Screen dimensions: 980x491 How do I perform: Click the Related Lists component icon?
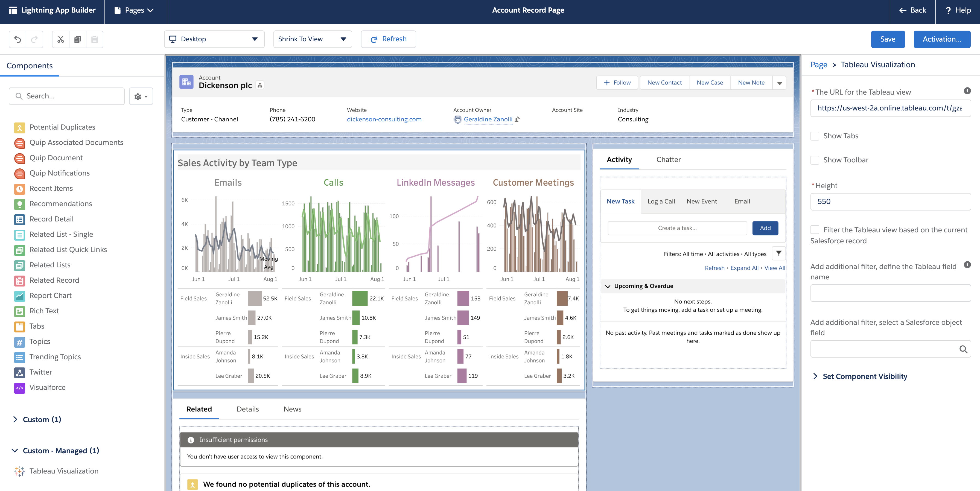[x=19, y=265]
